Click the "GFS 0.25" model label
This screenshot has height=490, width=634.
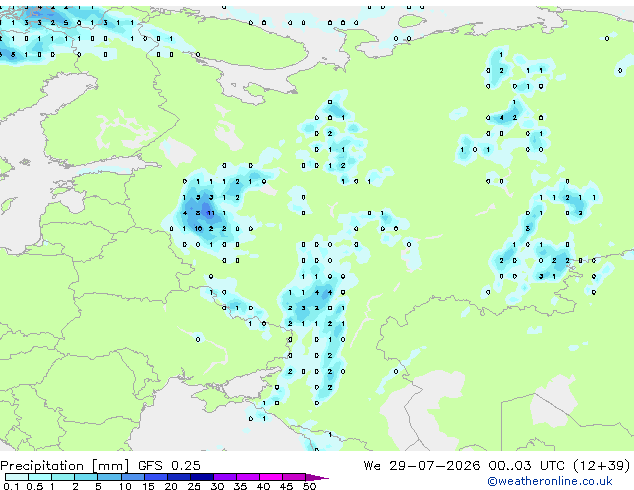click(x=169, y=466)
